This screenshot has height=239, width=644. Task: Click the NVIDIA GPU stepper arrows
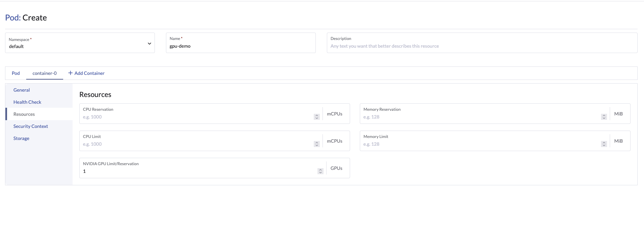320,171
